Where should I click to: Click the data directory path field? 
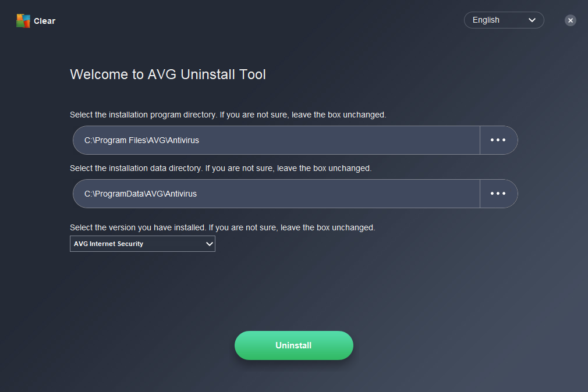coord(276,194)
